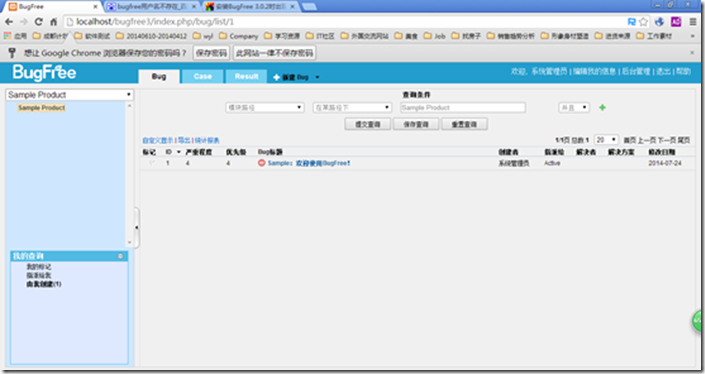Reload the page with the refresh icon
This screenshot has height=374, width=705.
pos(39,22)
